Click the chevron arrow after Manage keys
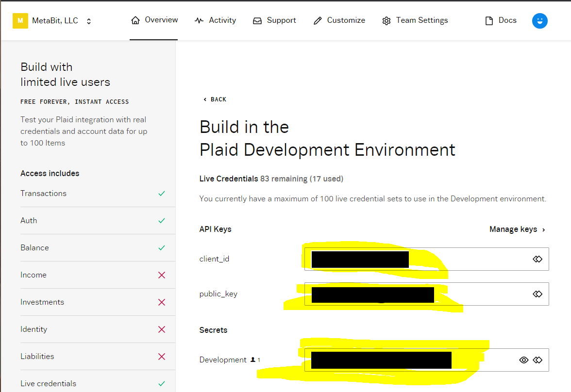 (x=544, y=229)
